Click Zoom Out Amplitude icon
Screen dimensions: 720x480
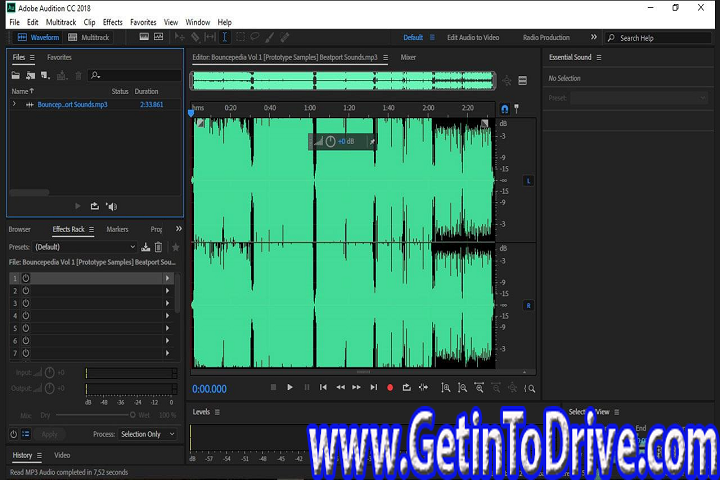coord(462,388)
